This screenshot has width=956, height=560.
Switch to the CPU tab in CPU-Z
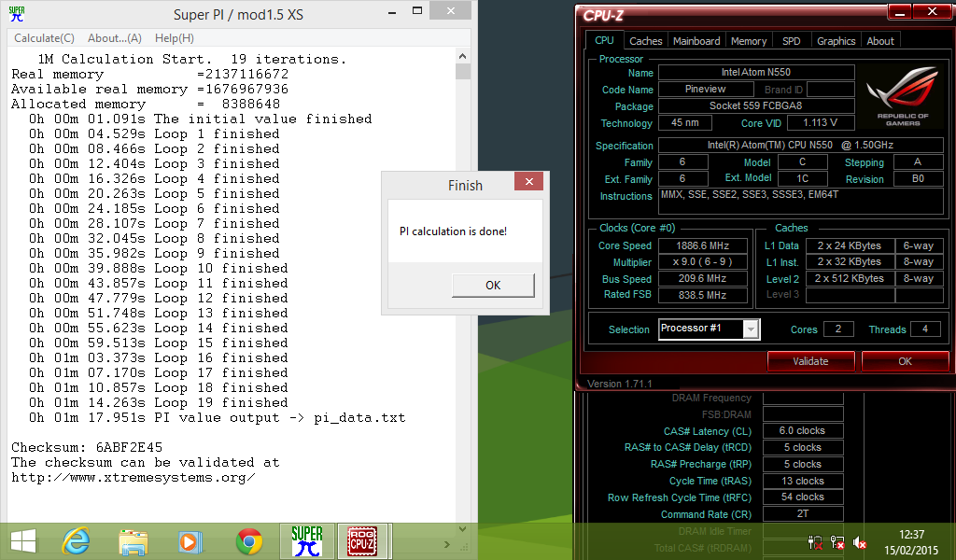pos(604,40)
